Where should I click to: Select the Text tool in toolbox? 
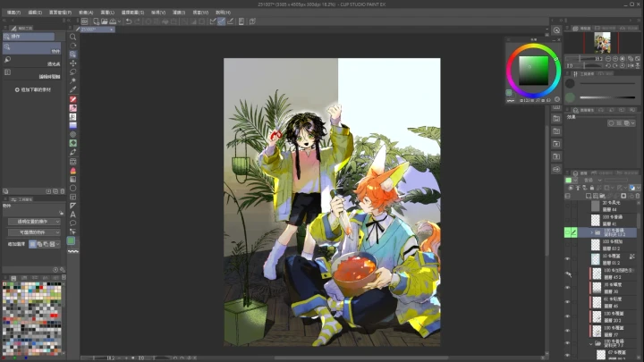72,215
